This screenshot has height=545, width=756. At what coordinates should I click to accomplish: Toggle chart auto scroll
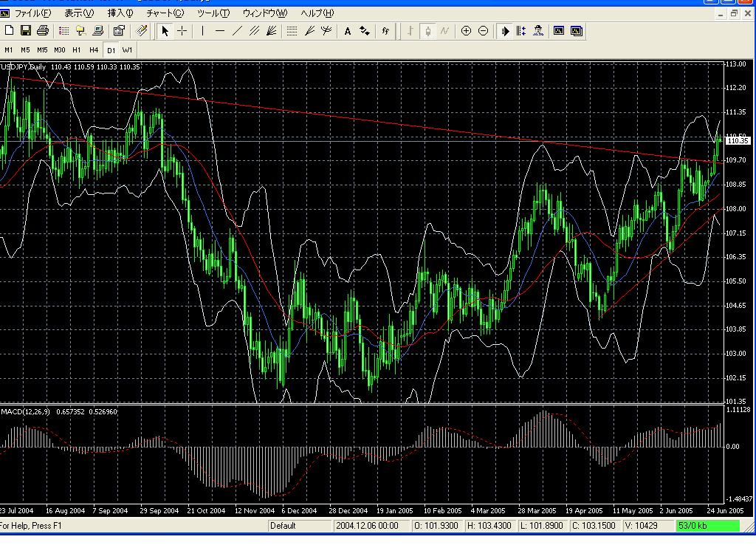(x=505, y=30)
